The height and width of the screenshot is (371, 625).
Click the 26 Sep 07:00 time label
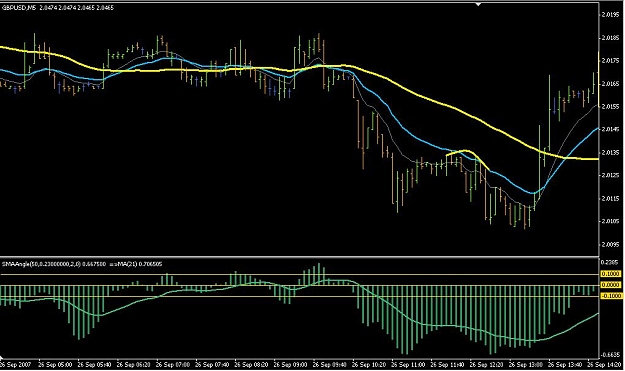coord(173,365)
